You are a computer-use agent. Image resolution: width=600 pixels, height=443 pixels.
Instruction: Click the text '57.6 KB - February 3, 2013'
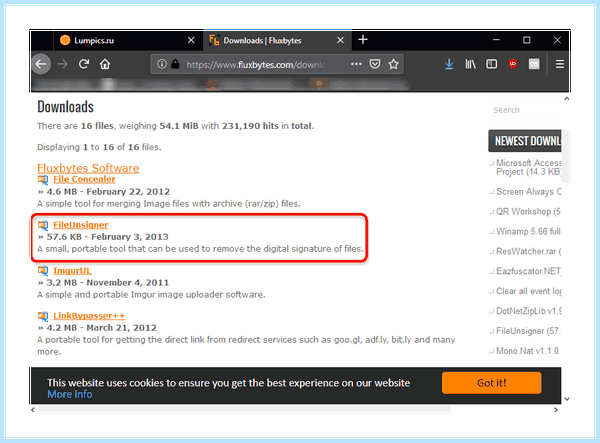pyautogui.click(x=108, y=237)
